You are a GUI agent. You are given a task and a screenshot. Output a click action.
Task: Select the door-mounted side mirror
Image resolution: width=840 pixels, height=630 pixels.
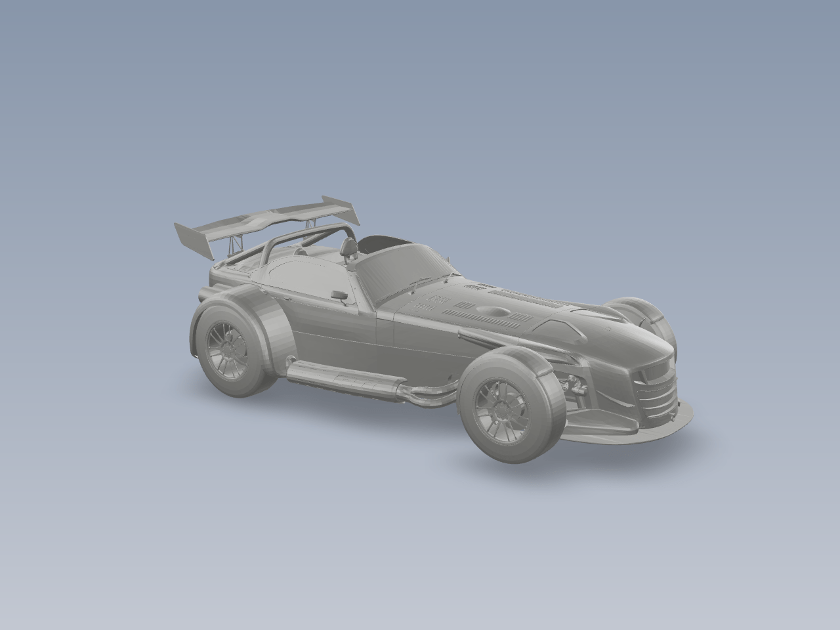click(340, 295)
